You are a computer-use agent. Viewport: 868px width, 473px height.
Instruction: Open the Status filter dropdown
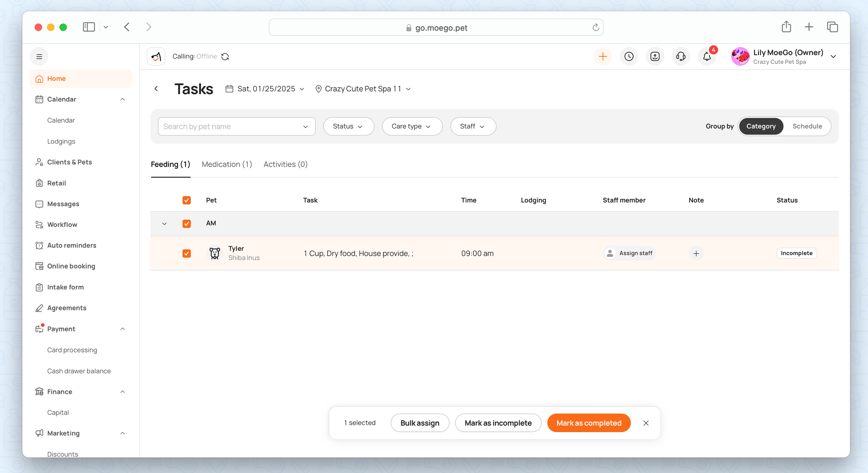pyautogui.click(x=348, y=126)
